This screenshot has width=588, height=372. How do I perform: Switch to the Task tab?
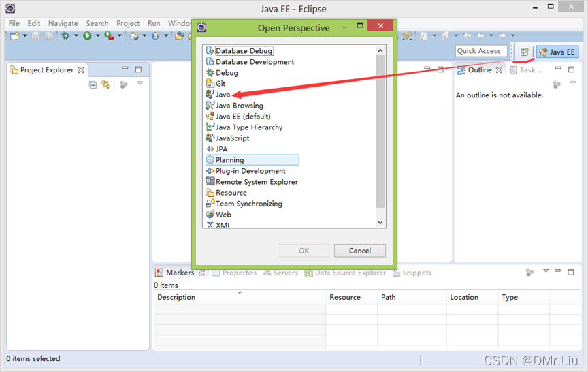pos(527,69)
